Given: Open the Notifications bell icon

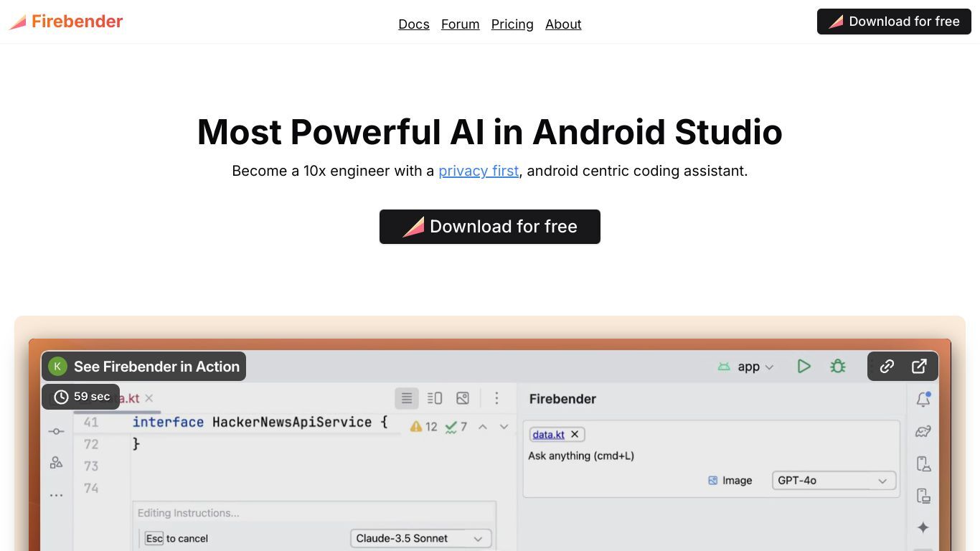Looking at the screenshot, I should [x=923, y=400].
